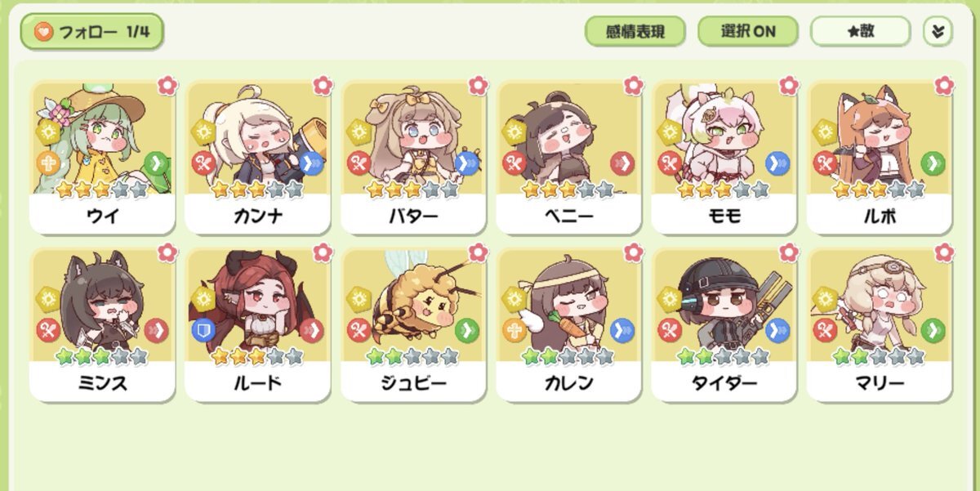Click the red crossed-tools icon on カンナ's card

tap(203, 163)
